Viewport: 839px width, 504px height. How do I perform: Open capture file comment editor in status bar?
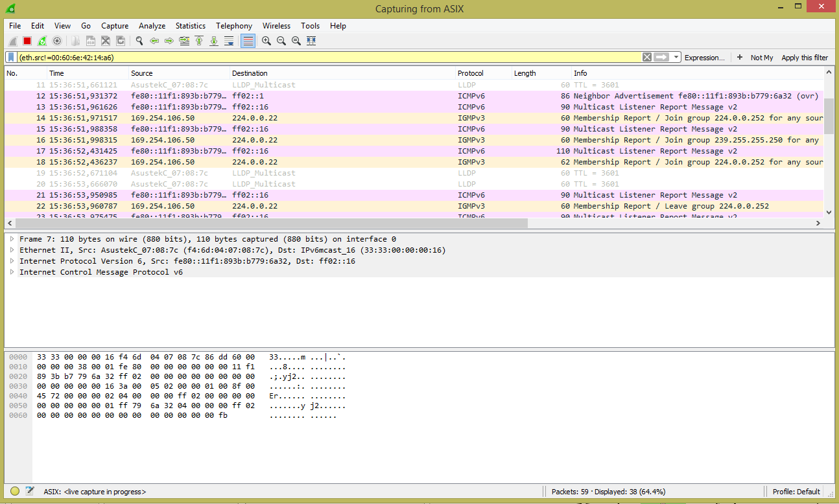tap(30, 492)
